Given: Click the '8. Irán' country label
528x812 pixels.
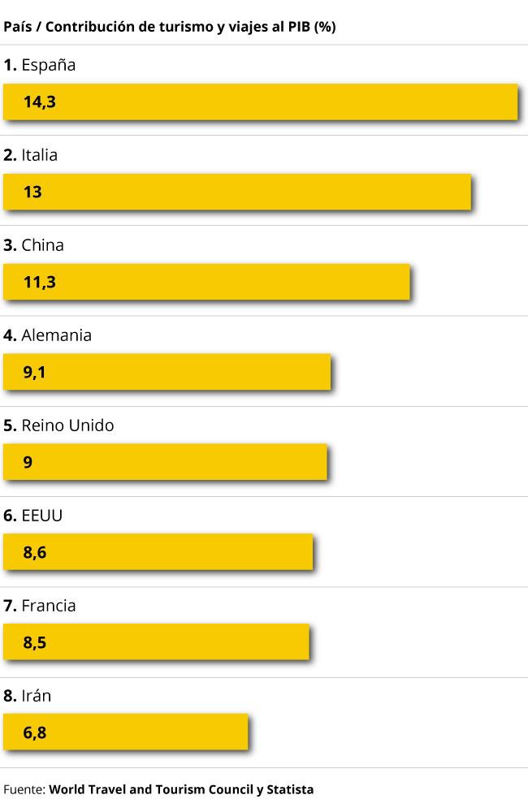Looking at the screenshot, I should (28, 696).
